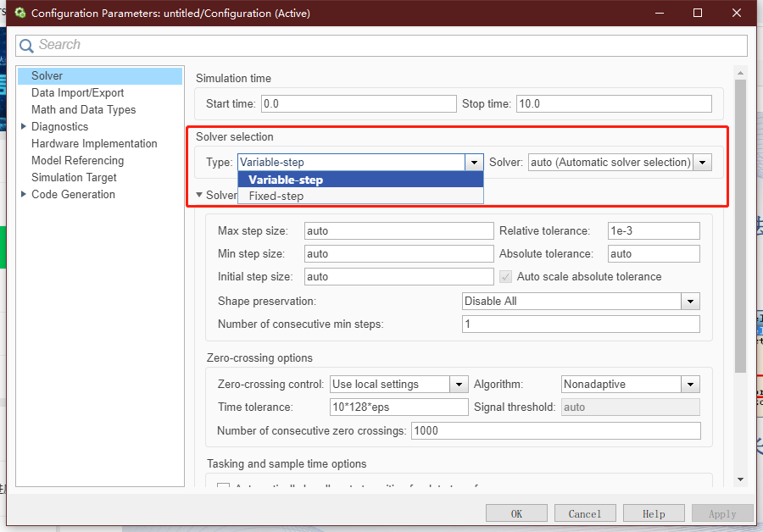Expand the Diagnostics tree node arrow
Viewport: 763px width, 532px height.
pos(24,126)
